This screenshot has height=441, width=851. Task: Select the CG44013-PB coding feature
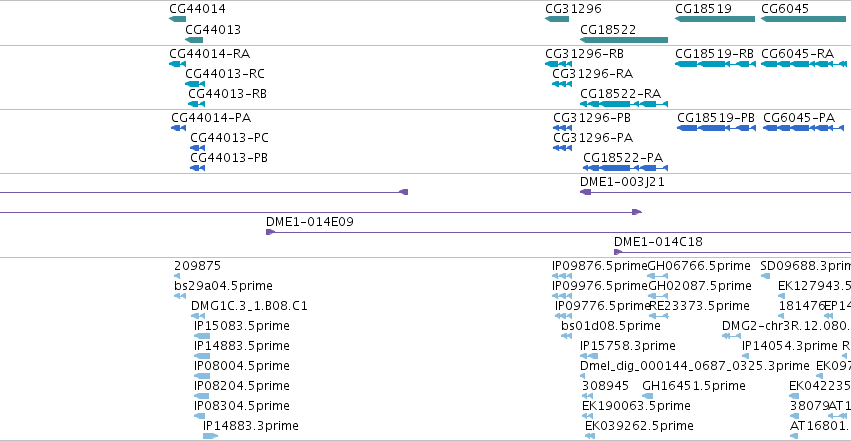pyautogui.click(x=198, y=168)
